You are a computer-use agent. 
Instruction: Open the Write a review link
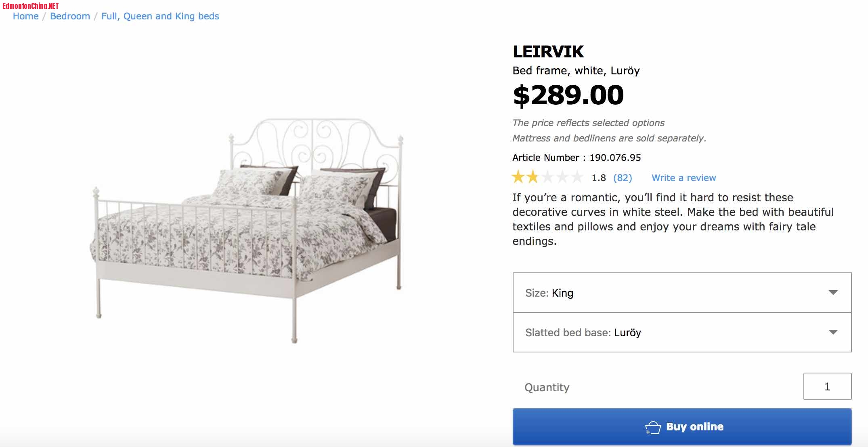point(683,178)
